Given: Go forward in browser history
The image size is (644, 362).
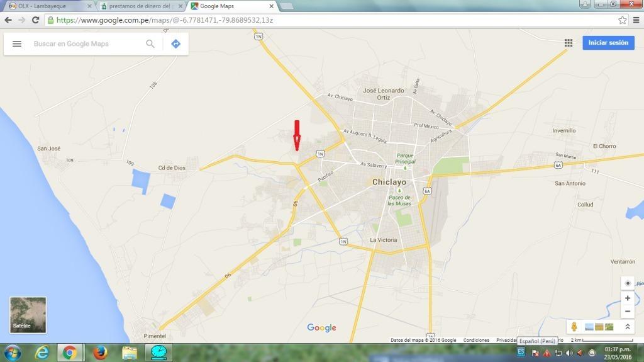Looking at the screenshot, I should click(x=22, y=20).
